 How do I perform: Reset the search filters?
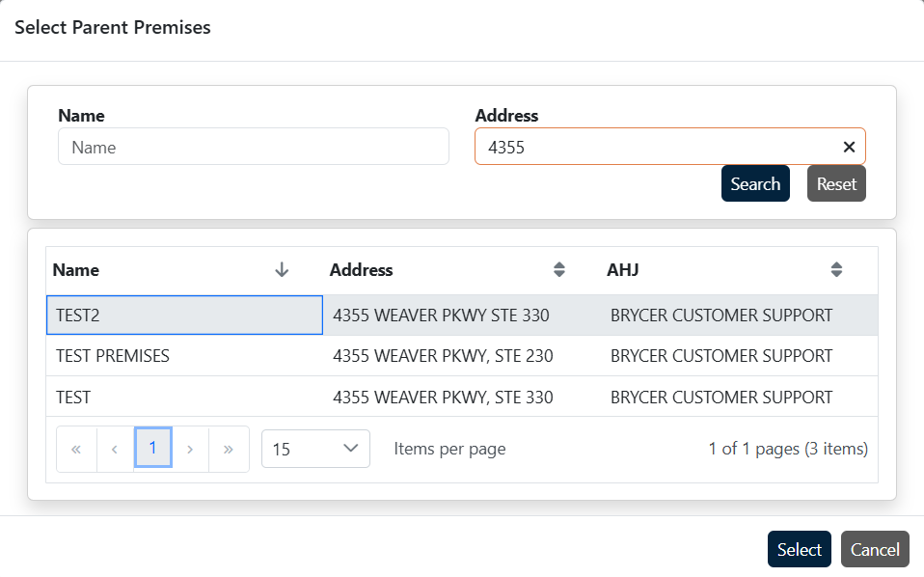coord(836,183)
